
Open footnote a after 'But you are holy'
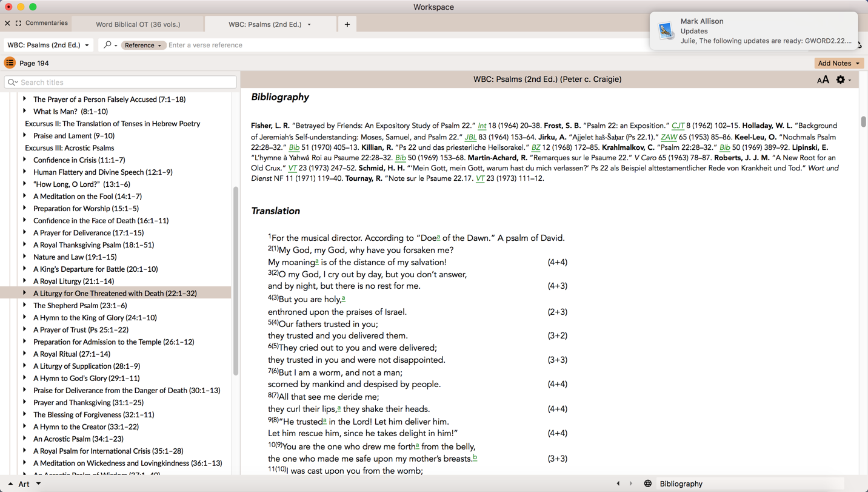[343, 298]
